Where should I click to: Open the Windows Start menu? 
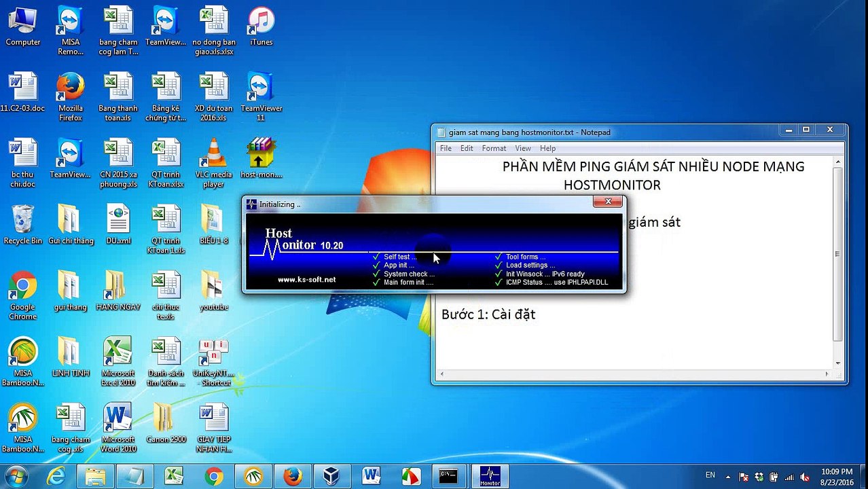tap(16, 475)
